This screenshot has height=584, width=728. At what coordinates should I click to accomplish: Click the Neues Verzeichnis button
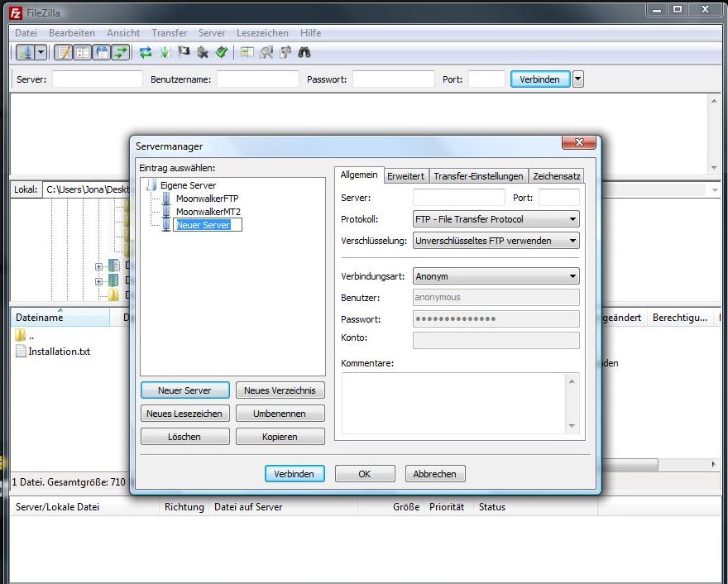(x=280, y=390)
